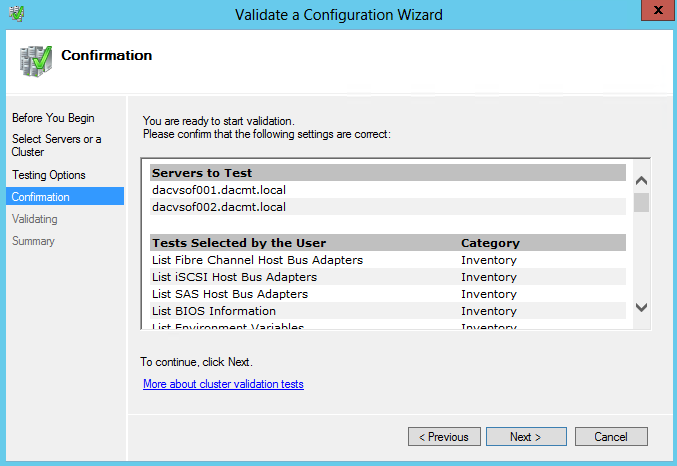This screenshot has height=466, width=677.
Task: Open Select Servers or a Cluster step
Action: (56, 145)
